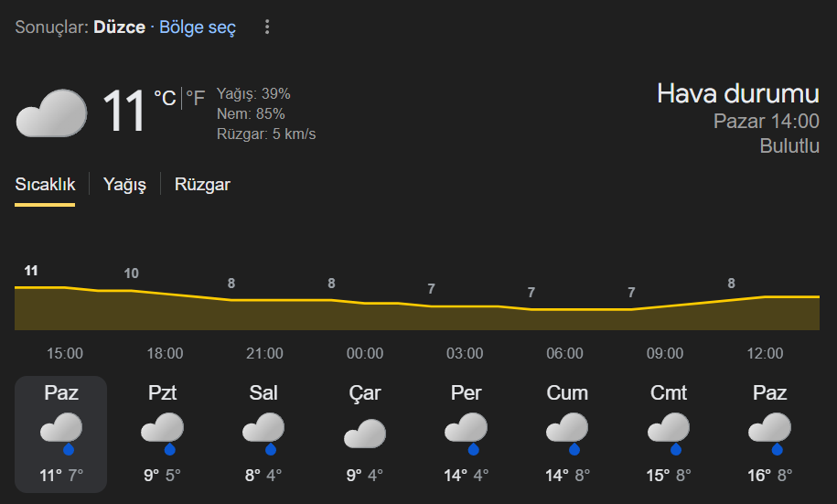Select the highlighted Paz 11° forecast card
Viewport: 837px width, 504px height.
(61, 434)
